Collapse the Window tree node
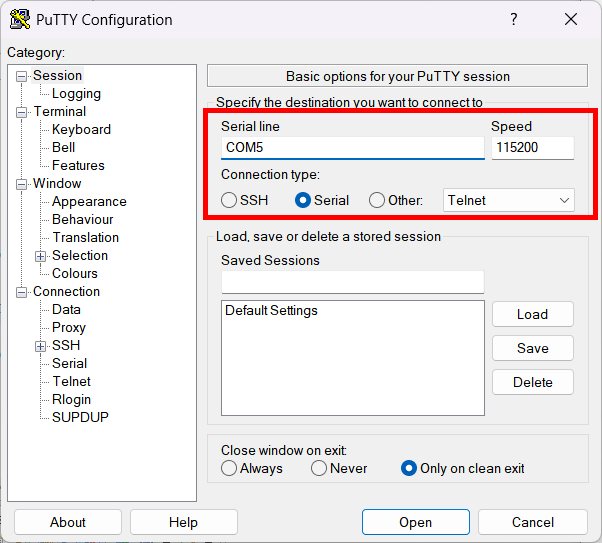Image resolution: width=602 pixels, height=543 pixels. [x=22, y=184]
